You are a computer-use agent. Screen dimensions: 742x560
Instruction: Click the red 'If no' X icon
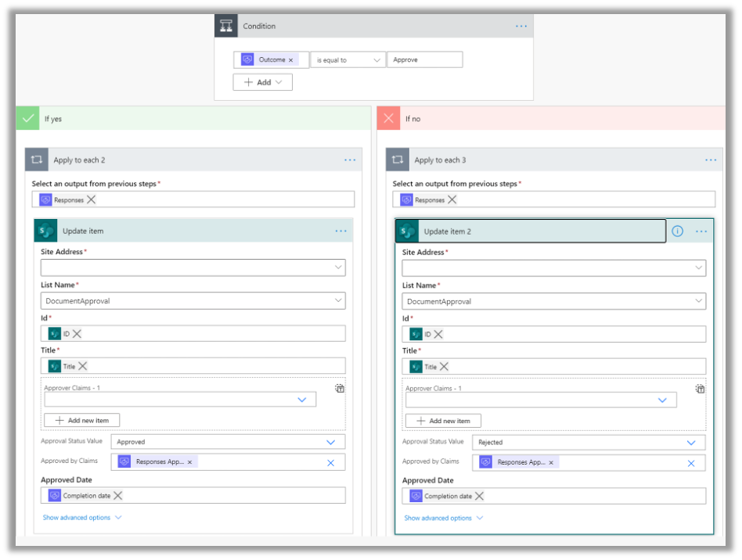pyautogui.click(x=388, y=118)
